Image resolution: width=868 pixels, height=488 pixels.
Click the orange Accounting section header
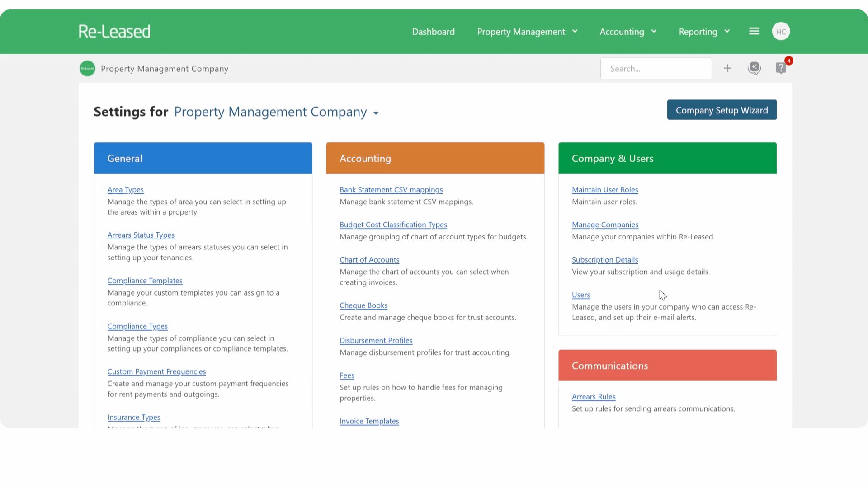[x=435, y=158]
